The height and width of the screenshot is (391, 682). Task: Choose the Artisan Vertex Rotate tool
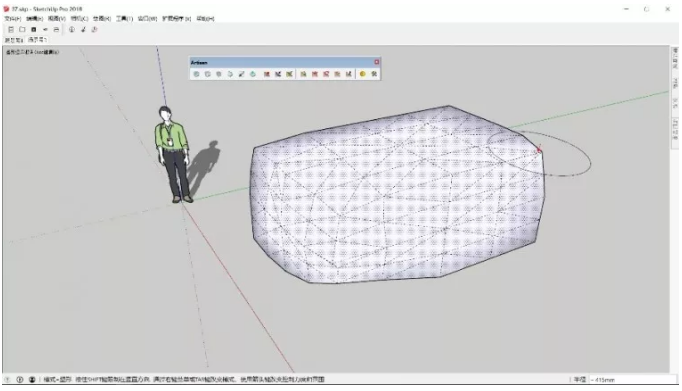[x=326, y=74]
